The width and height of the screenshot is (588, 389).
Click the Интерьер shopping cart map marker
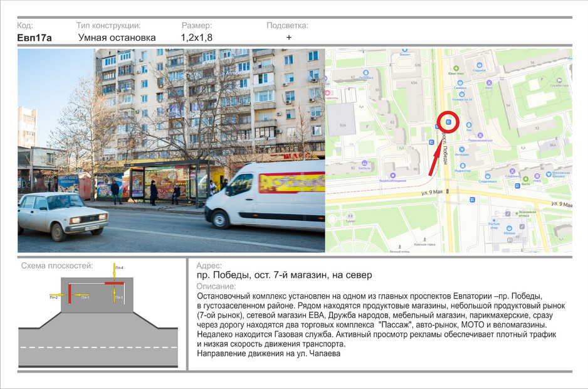(x=462, y=149)
